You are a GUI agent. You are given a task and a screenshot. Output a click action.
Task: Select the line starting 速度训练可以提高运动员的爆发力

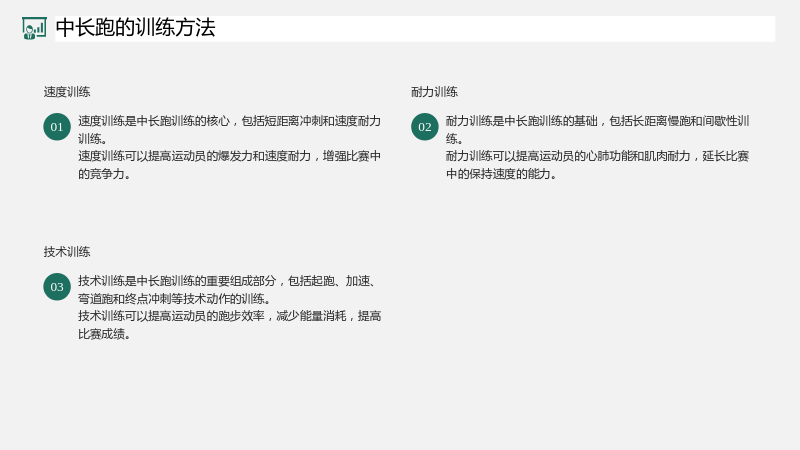coord(229,156)
